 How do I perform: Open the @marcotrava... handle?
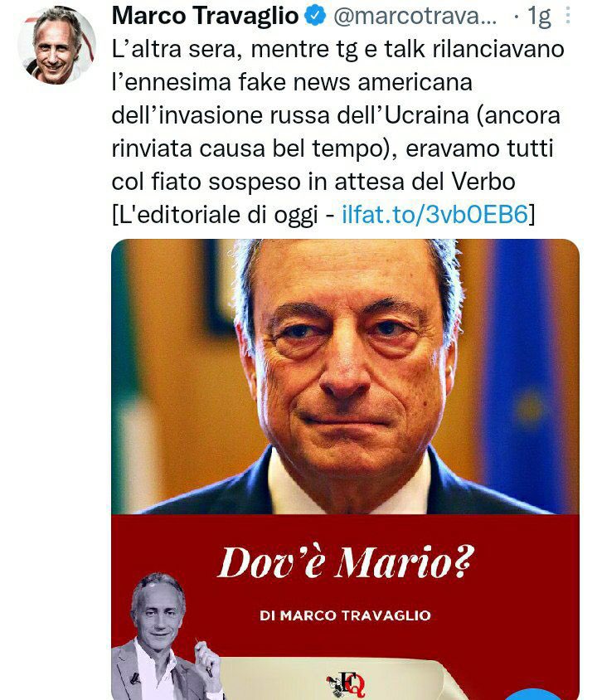415,17
